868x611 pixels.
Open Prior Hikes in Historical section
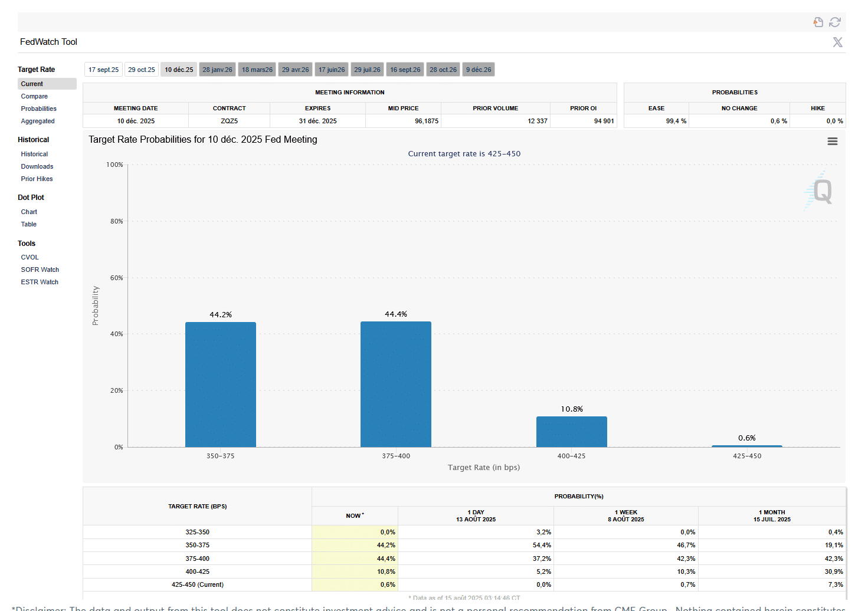click(37, 179)
